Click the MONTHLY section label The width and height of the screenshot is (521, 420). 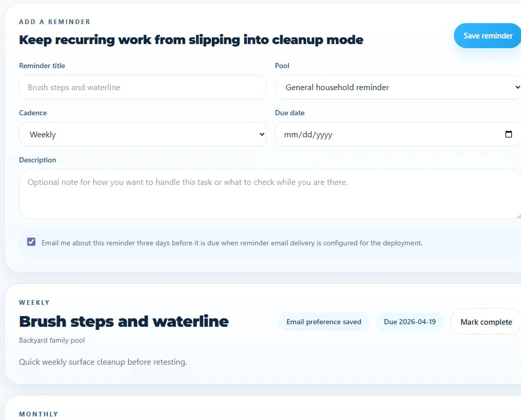point(38,414)
